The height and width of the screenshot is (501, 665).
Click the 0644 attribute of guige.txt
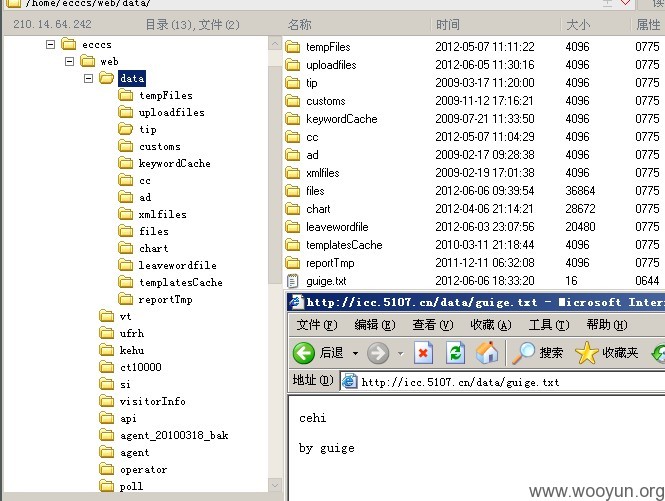(x=647, y=281)
